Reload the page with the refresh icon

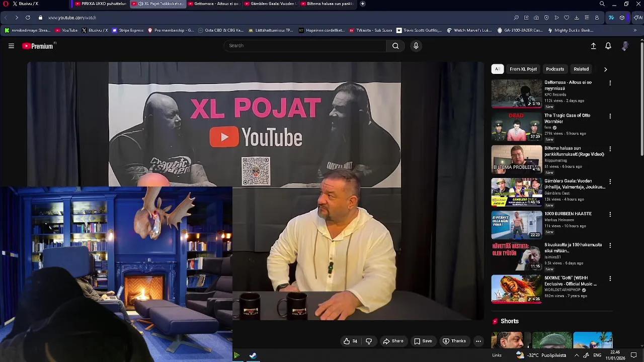(x=28, y=18)
